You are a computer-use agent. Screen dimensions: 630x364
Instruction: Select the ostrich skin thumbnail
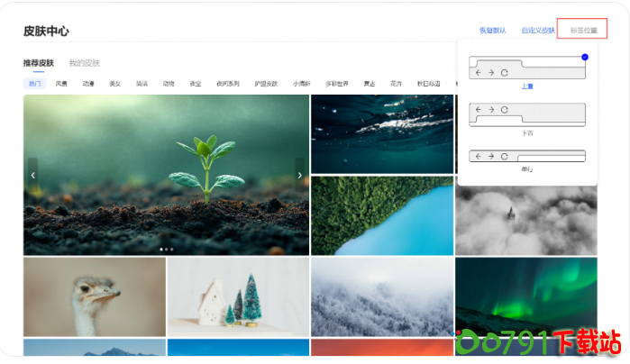tap(95, 297)
